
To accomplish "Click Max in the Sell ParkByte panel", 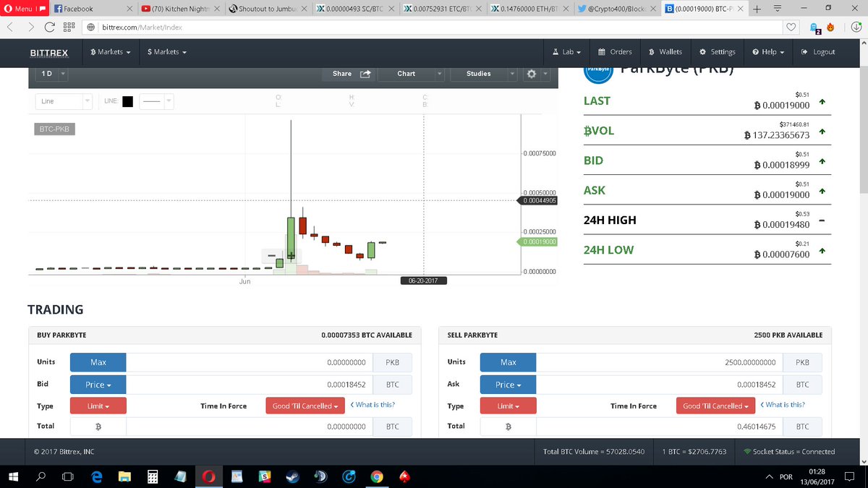I will [508, 361].
